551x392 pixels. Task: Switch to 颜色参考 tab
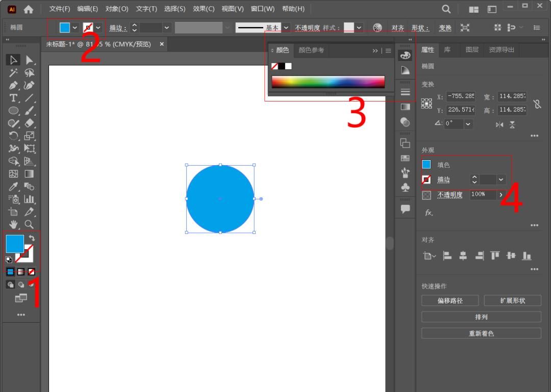tap(311, 50)
